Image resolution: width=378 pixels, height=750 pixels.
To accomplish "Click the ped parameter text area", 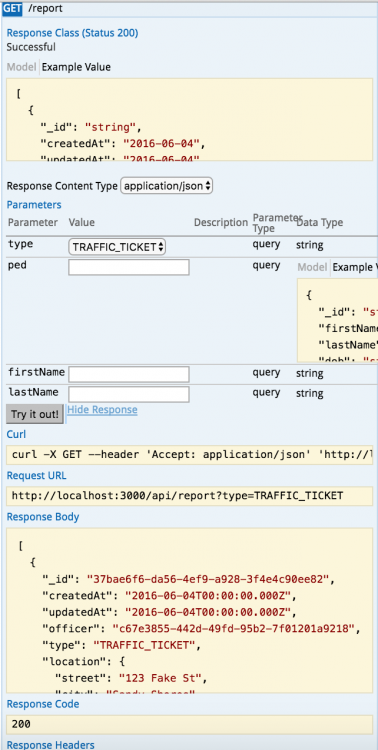I will (129, 267).
